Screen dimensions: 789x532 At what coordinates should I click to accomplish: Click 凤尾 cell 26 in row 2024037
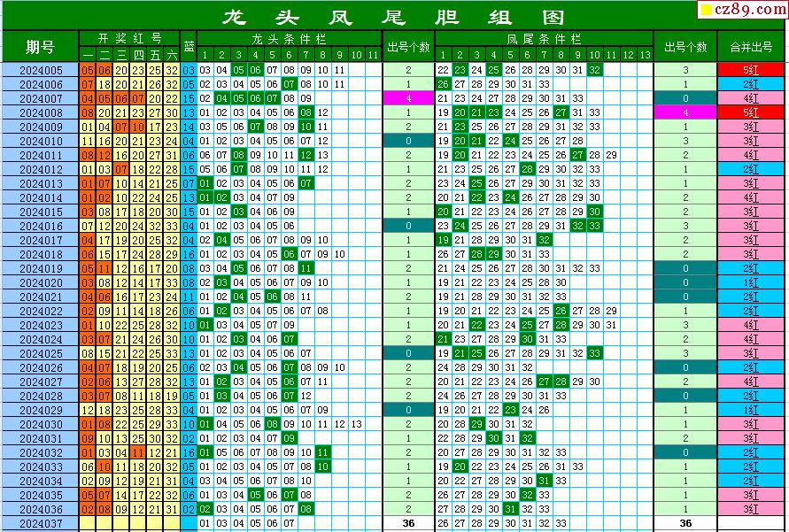point(444,523)
